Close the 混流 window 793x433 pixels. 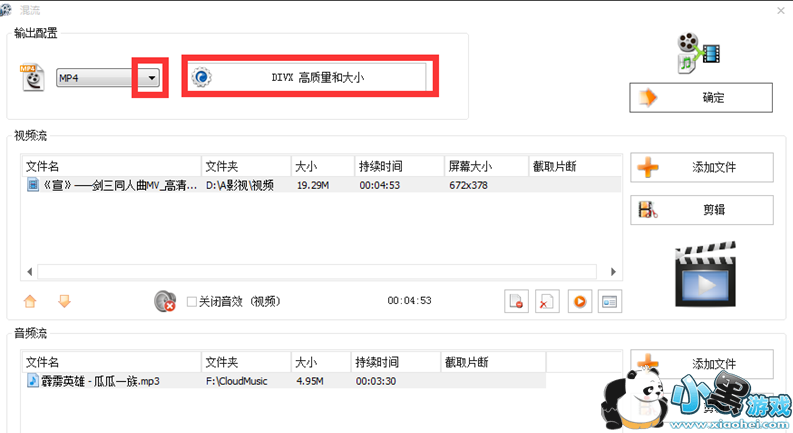pos(781,10)
